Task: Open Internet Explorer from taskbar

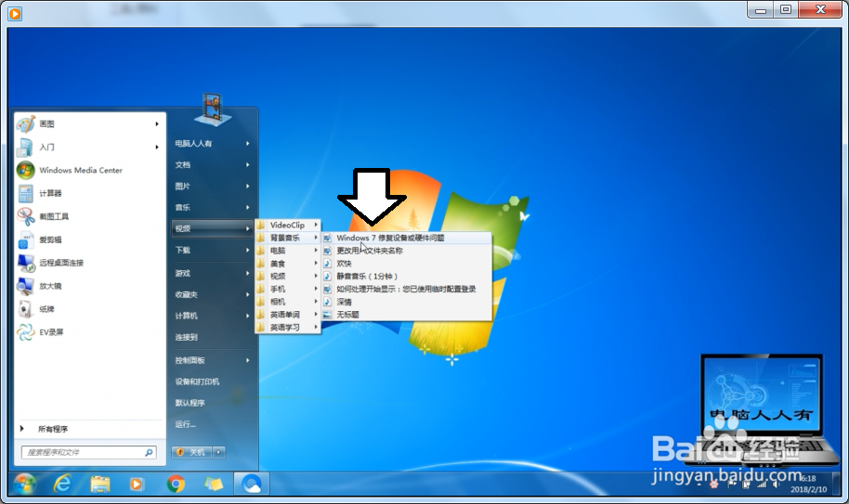Action: click(x=62, y=484)
